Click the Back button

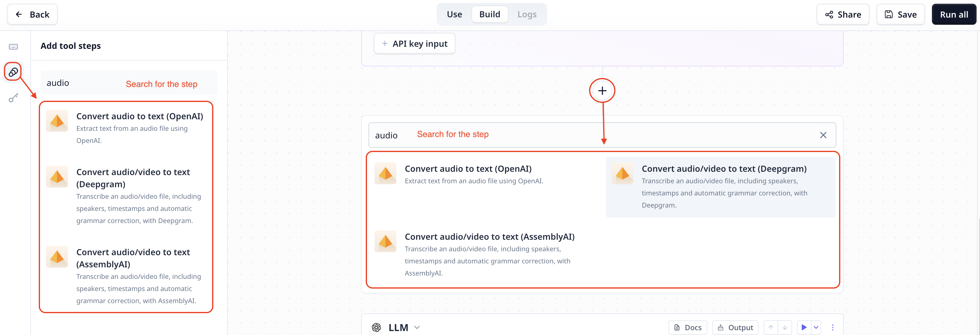pos(32,15)
